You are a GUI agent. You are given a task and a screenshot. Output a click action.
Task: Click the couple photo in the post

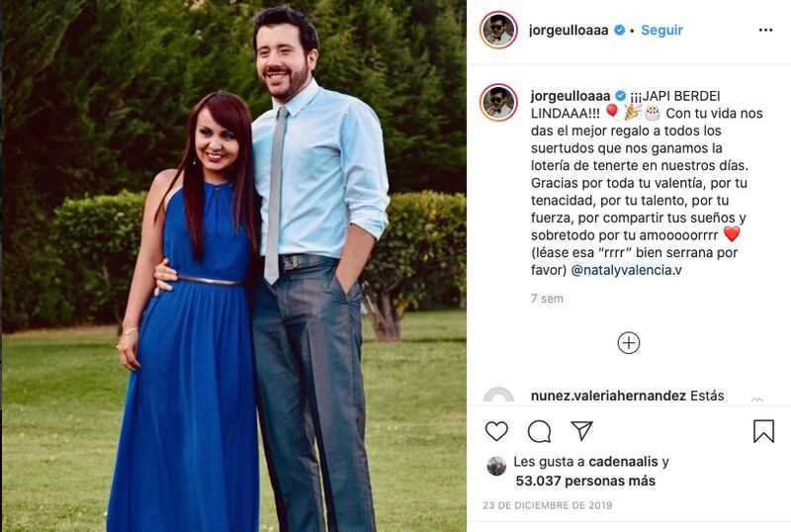click(x=234, y=266)
